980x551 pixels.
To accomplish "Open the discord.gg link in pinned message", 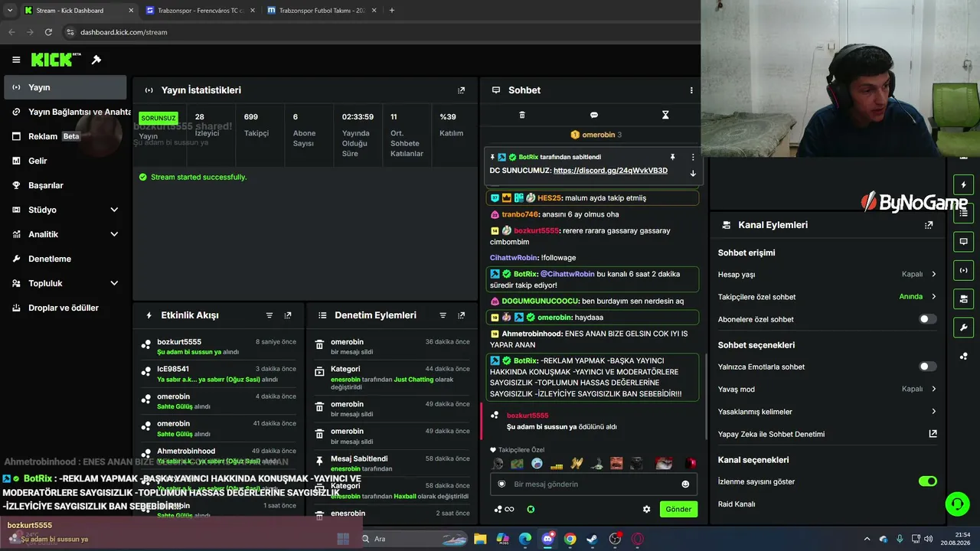I will click(x=610, y=171).
